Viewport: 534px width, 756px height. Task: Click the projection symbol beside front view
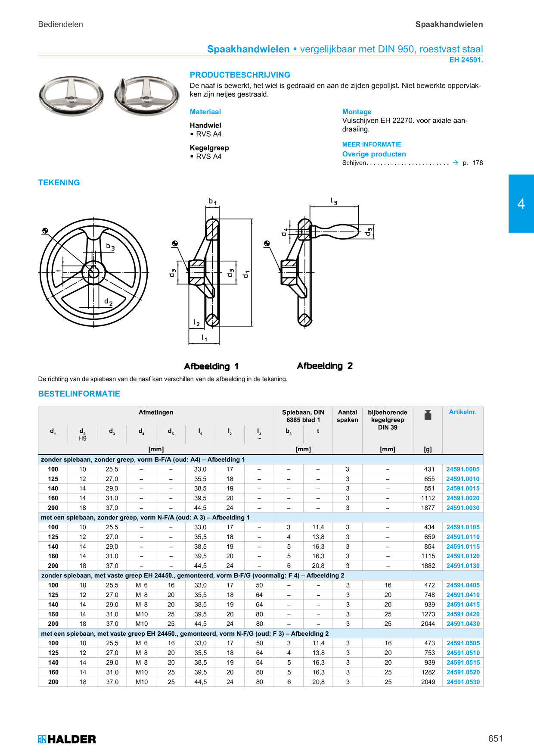tap(45, 231)
